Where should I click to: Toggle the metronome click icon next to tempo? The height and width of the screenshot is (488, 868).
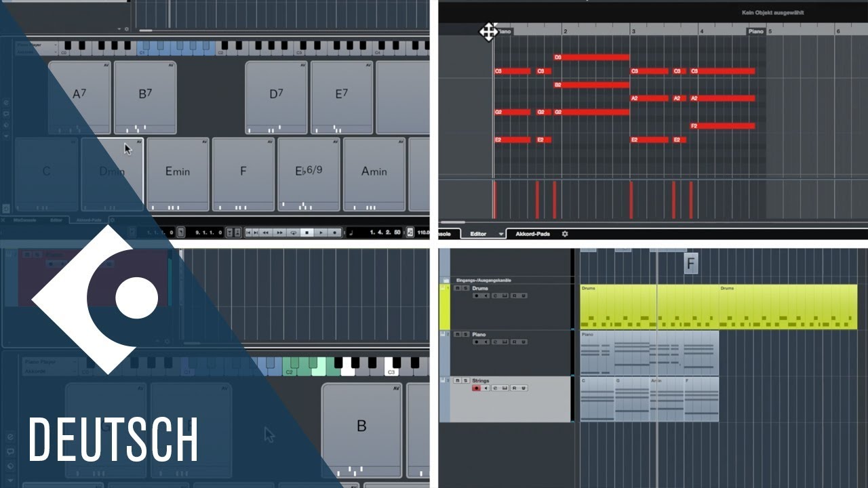[410, 232]
